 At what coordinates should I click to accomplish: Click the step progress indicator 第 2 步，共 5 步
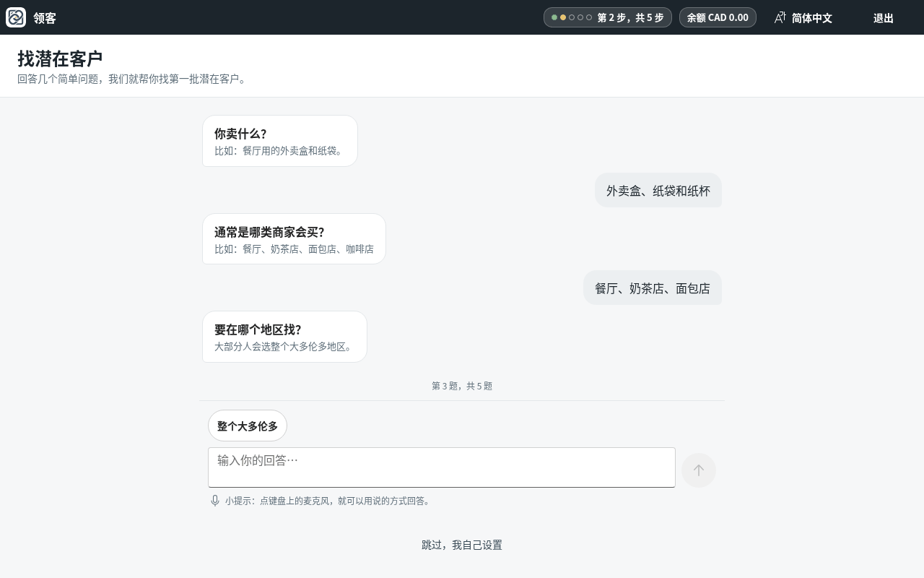point(608,17)
